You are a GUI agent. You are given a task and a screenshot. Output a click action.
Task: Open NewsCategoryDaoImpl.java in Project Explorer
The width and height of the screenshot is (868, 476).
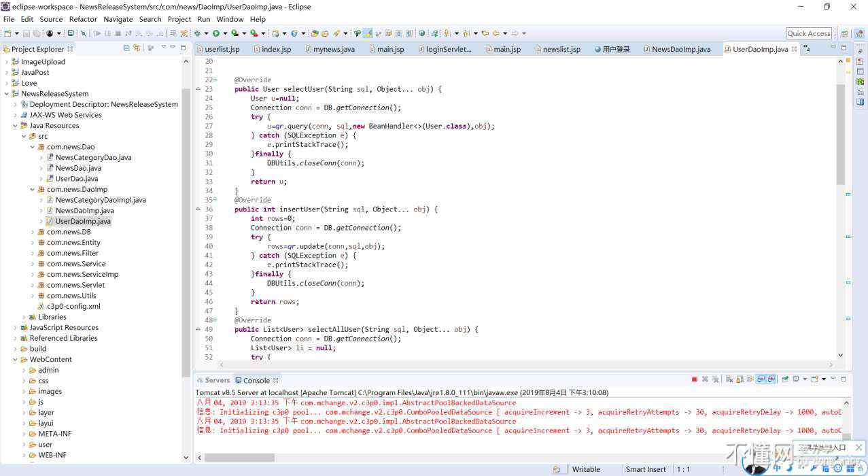100,200
